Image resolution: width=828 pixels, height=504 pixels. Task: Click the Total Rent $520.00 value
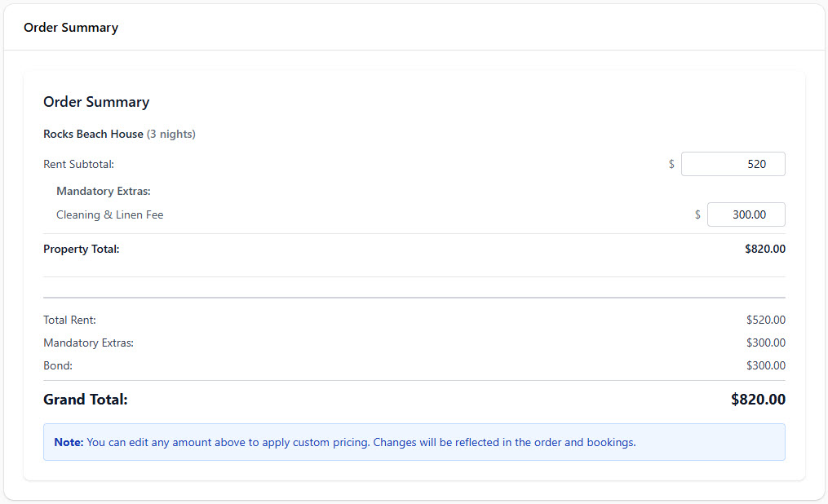[765, 320]
